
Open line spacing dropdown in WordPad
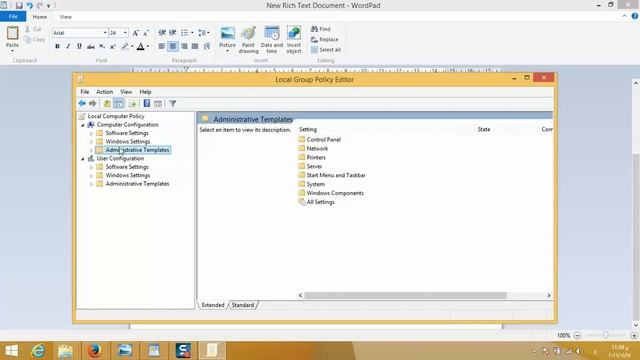(204, 33)
